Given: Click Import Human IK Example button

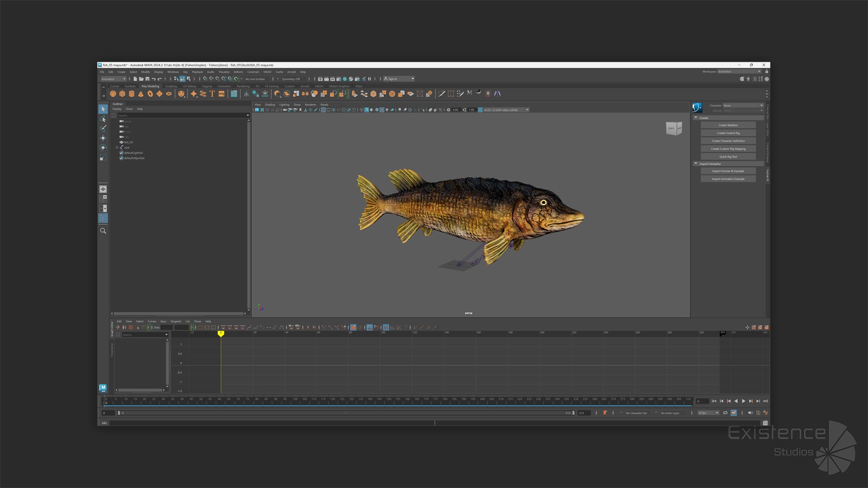Looking at the screenshot, I should point(728,171).
